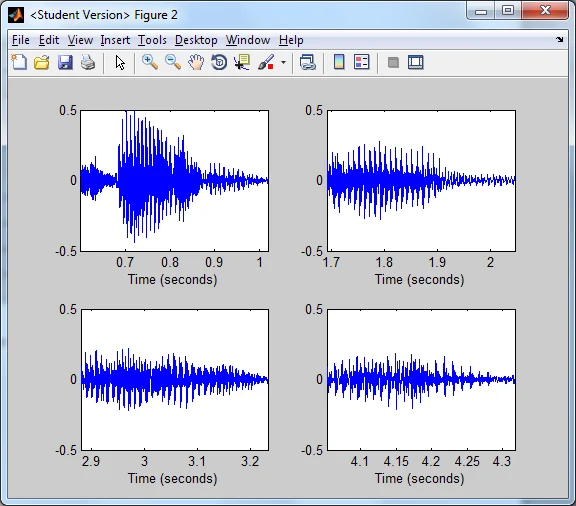Select the Rotate 3D tool
This screenshot has height=506, width=576.
tap(219, 62)
